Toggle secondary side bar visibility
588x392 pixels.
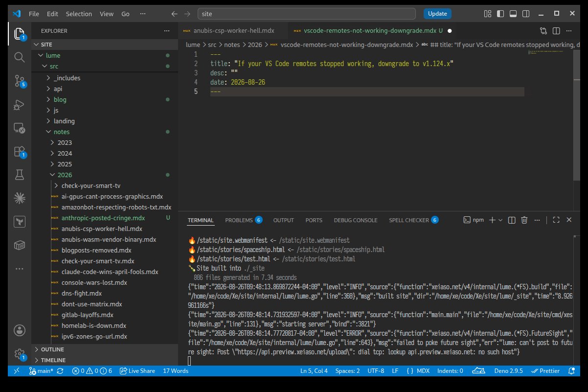tap(526, 14)
